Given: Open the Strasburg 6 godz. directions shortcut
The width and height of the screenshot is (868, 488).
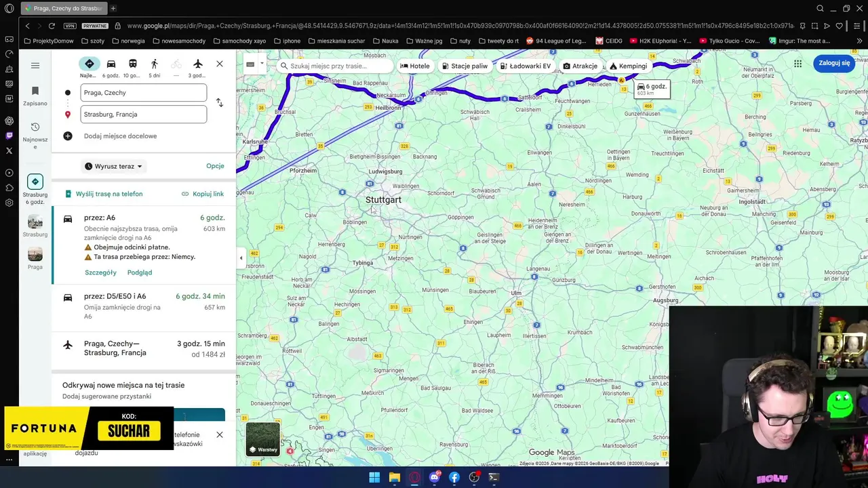Looking at the screenshot, I should [x=35, y=190].
